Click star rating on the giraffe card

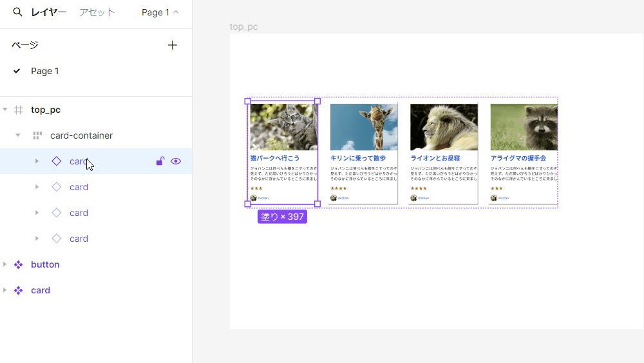[x=339, y=188]
